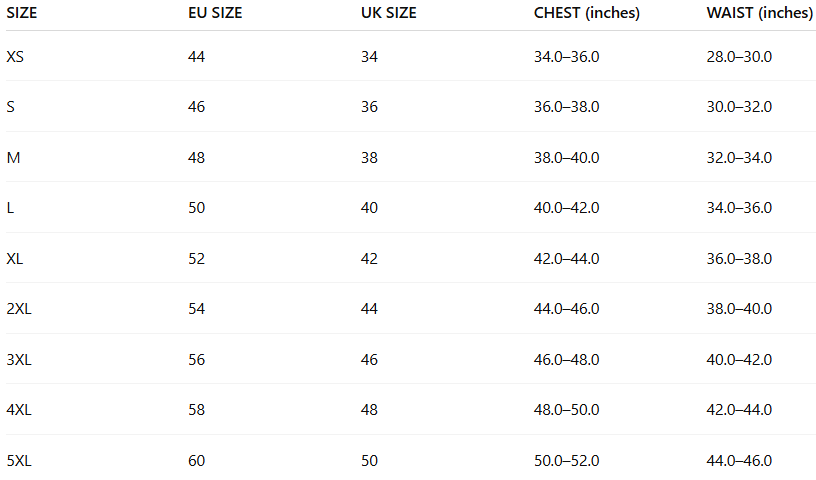
Task: Click the SIZE column header
Action: tap(21, 13)
